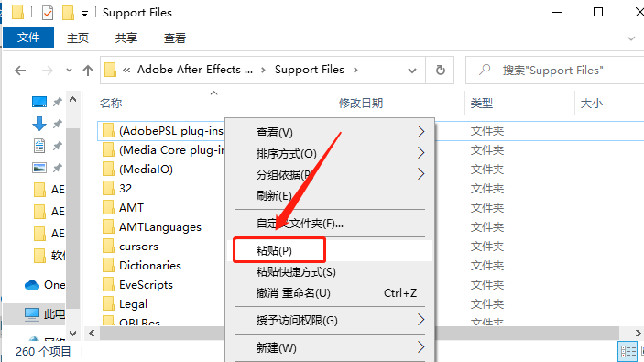644x362 pixels.
Task: Open the recent locations dropdown
Action: point(69,71)
